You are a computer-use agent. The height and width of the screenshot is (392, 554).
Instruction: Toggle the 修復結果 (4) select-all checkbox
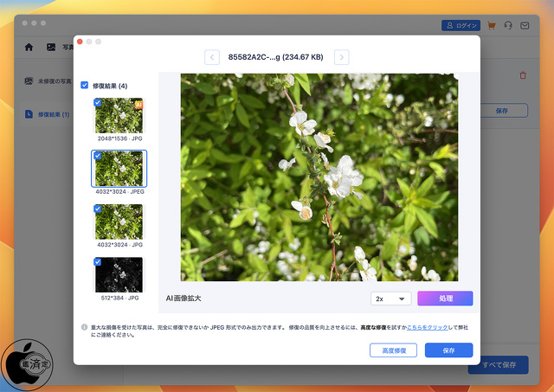coord(85,85)
